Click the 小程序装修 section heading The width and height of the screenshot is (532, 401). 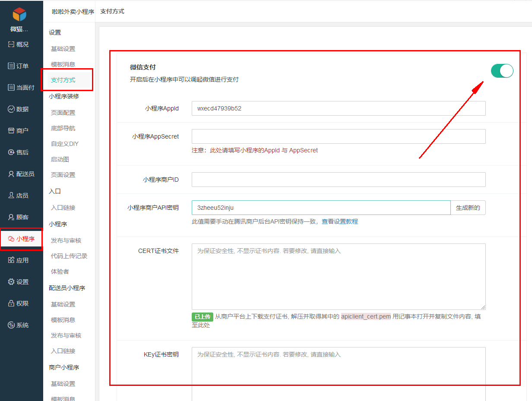click(64, 96)
